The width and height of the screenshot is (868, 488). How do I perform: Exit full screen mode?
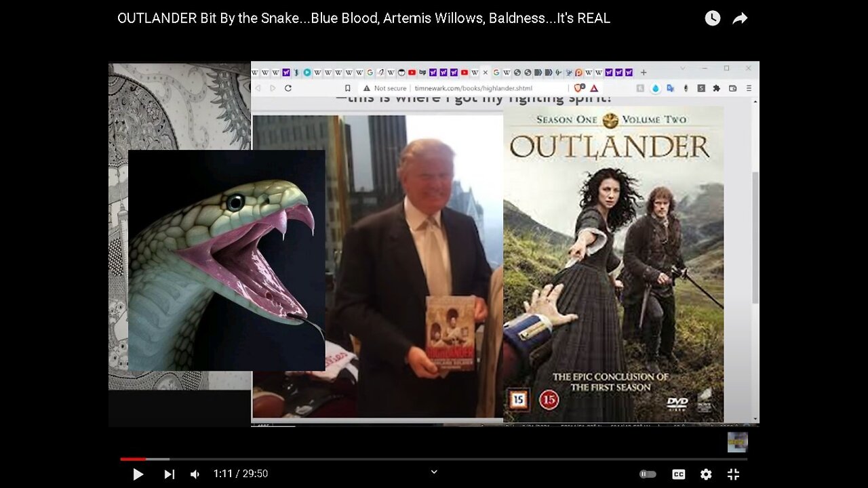[x=733, y=474]
